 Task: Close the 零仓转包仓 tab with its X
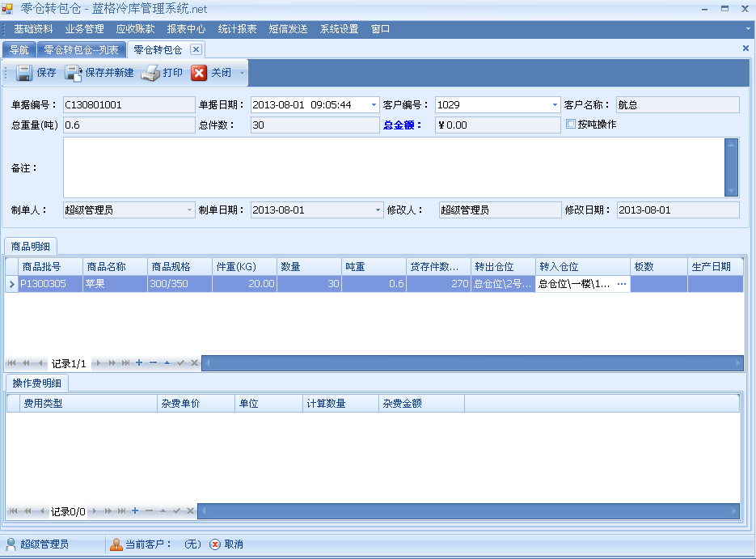pyautogui.click(x=196, y=49)
